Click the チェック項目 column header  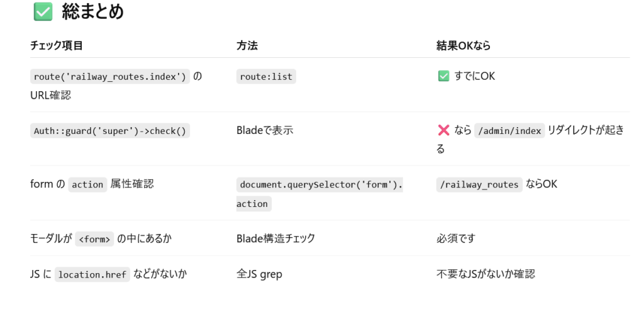[x=57, y=46]
